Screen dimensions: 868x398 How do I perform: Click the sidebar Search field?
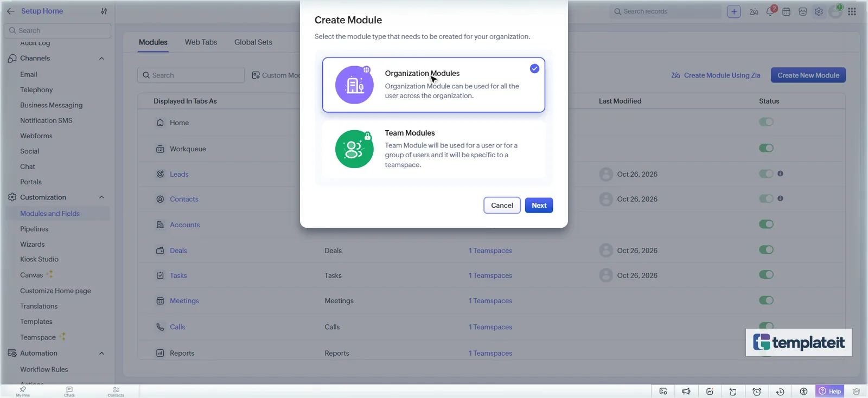coord(58,30)
